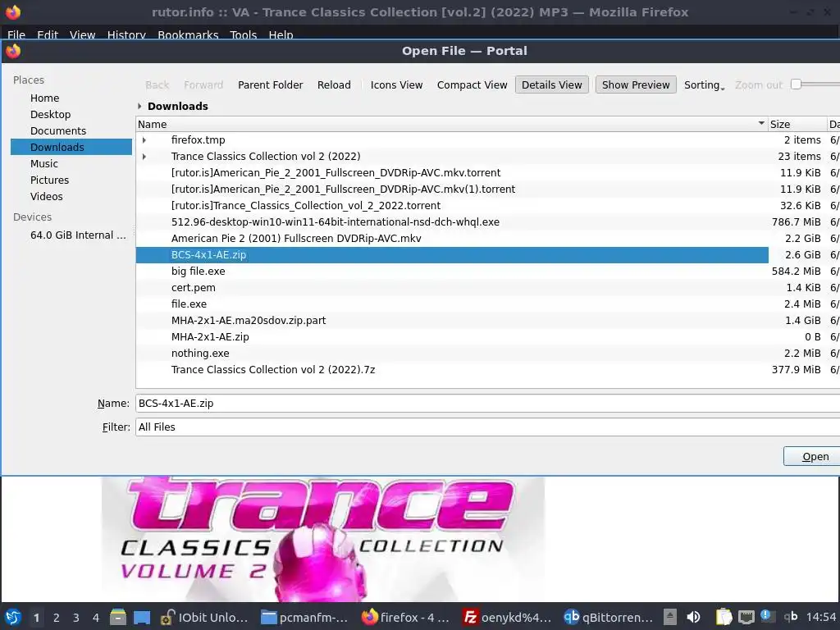Switch to the qBittorrent taskbar window
Screen dimensions: 840x630
[608, 617]
